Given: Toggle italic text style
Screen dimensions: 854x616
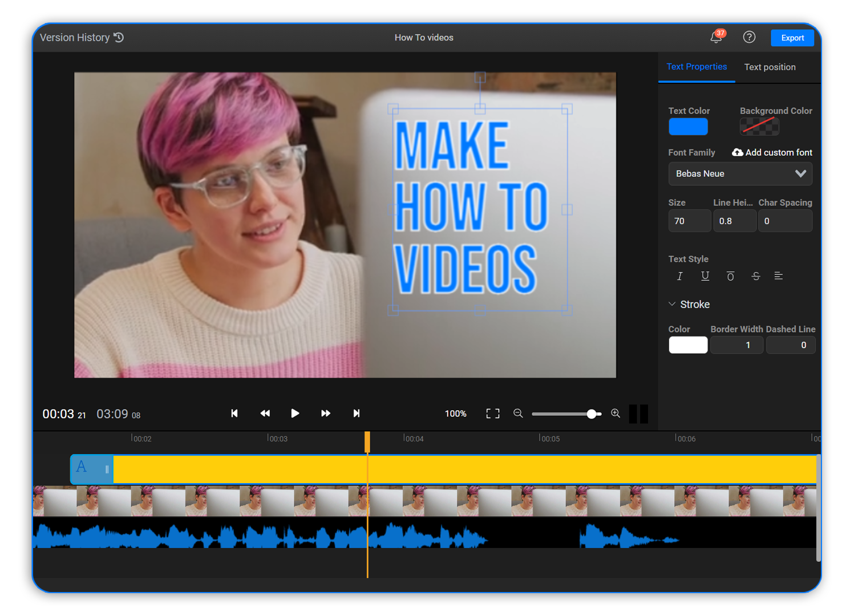Looking at the screenshot, I should 679,276.
